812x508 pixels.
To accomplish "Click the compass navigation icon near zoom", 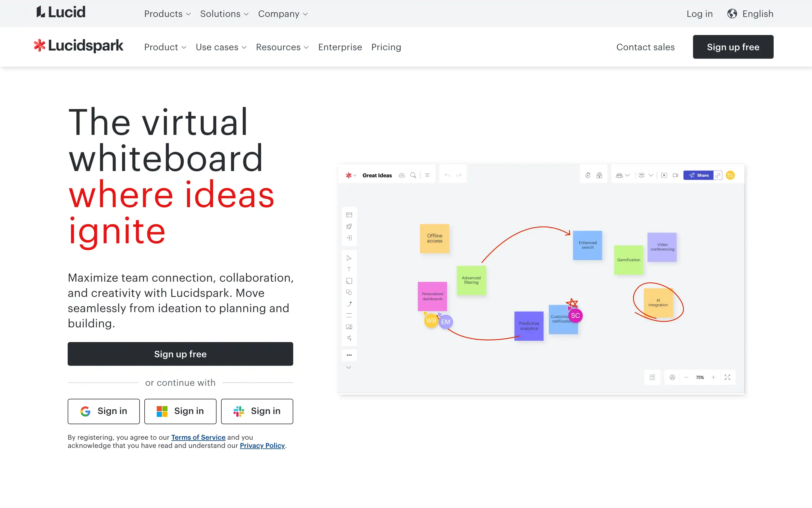I will [x=672, y=377].
